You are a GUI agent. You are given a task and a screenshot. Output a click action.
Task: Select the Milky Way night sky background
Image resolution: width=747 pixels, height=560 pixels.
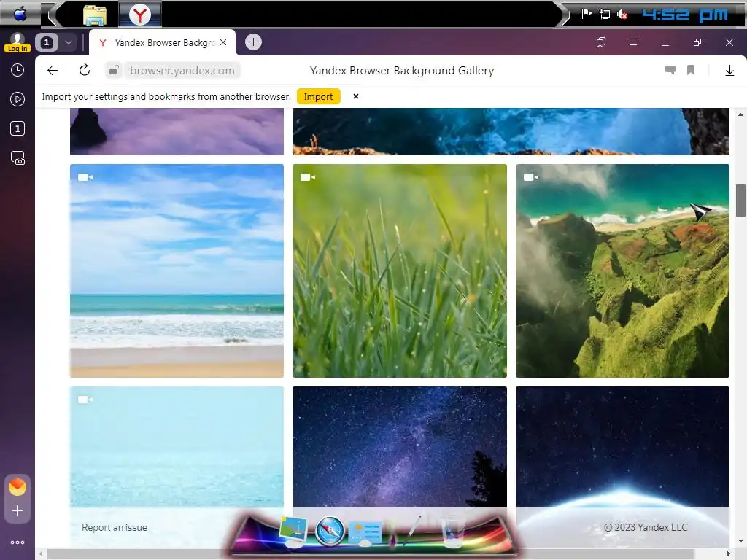tap(400, 447)
